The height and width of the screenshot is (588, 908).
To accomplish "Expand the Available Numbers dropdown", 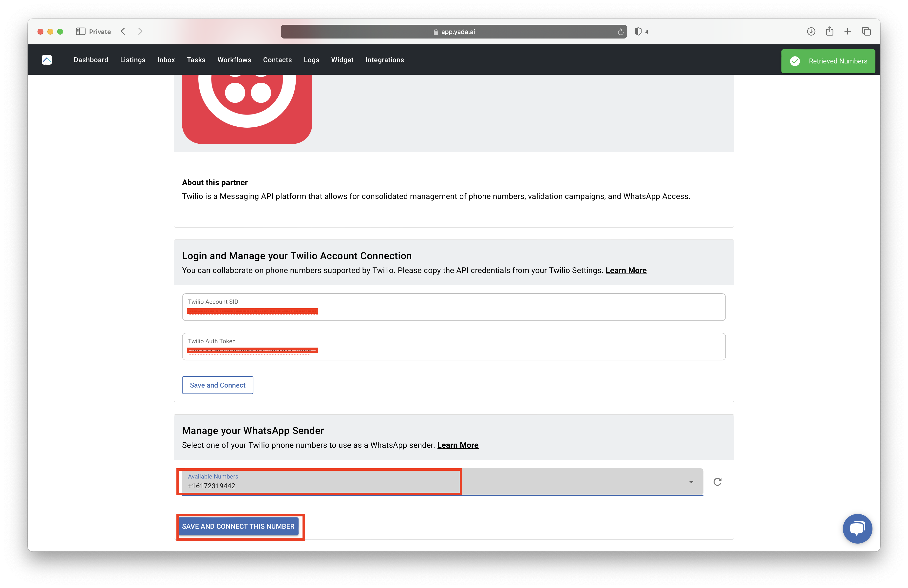I will click(691, 482).
